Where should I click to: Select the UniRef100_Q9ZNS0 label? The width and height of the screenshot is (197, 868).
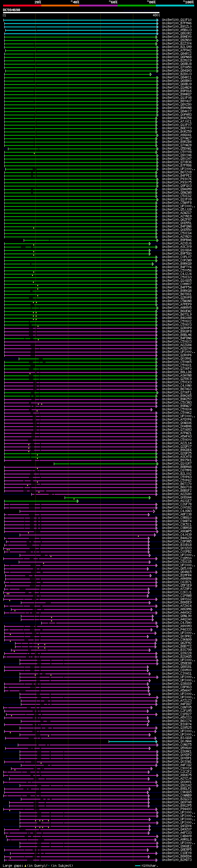pyautogui.click(x=176, y=40)
